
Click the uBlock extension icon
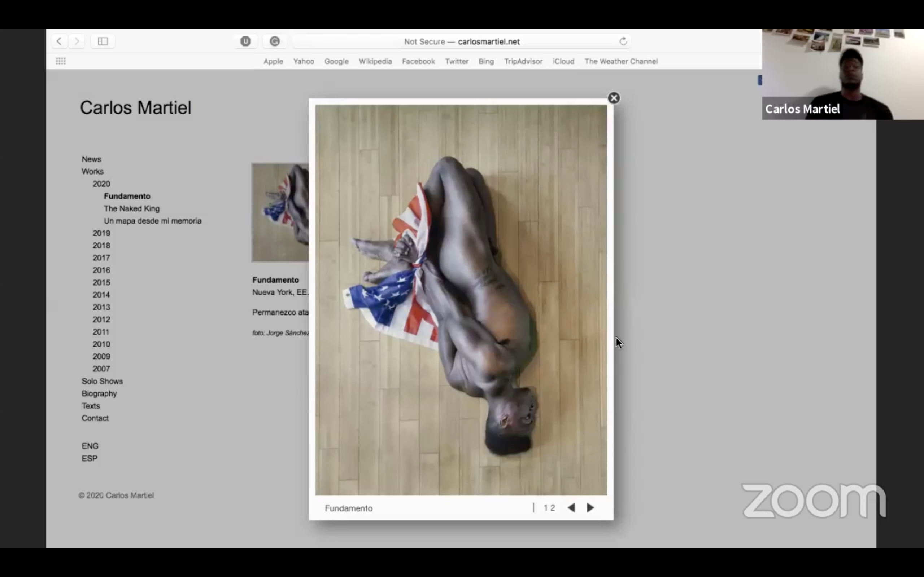point(245,41)
